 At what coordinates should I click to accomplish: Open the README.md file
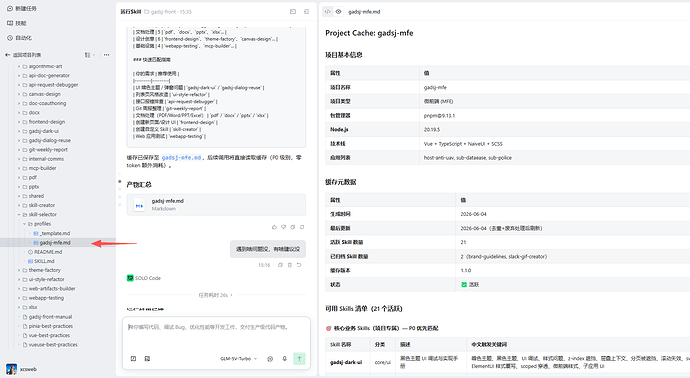(x=45, y=252)
